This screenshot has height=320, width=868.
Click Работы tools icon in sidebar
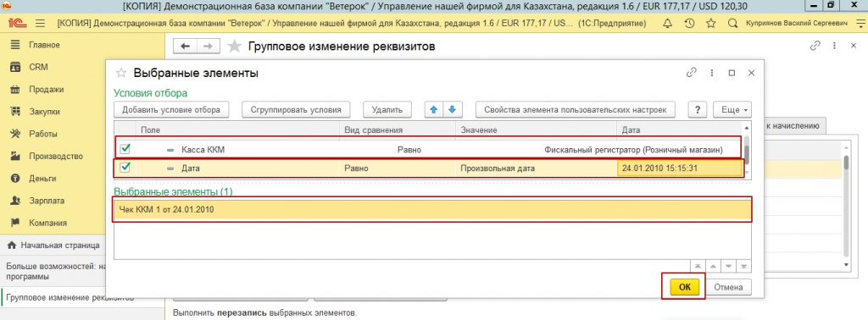click(16, 134)
